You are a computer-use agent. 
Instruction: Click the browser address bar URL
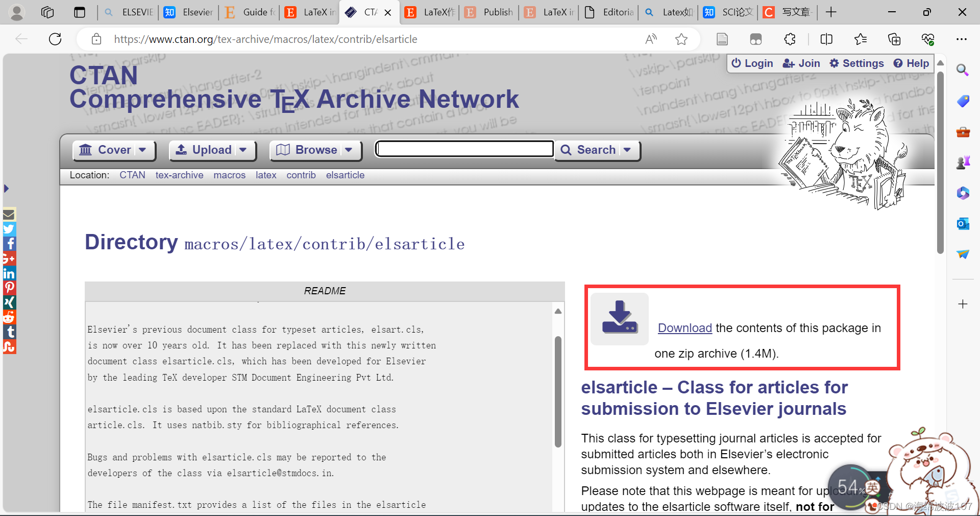[x=265, y=39]
